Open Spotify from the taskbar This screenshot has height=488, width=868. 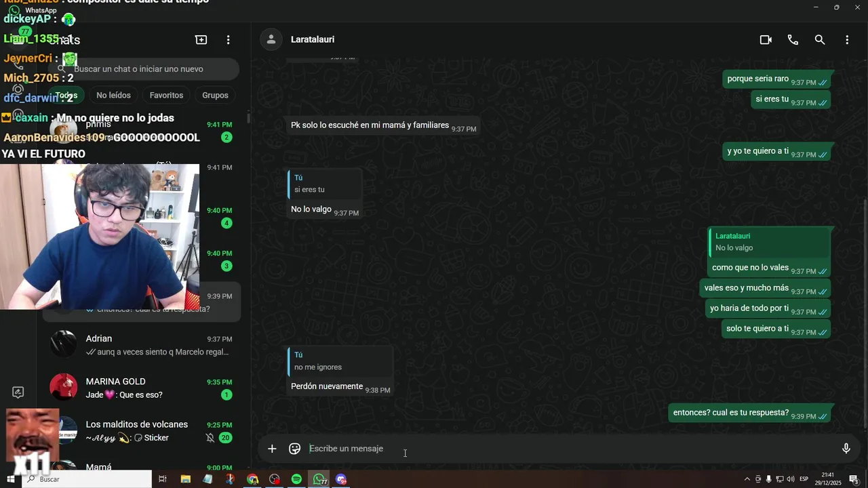pos(296,479)
